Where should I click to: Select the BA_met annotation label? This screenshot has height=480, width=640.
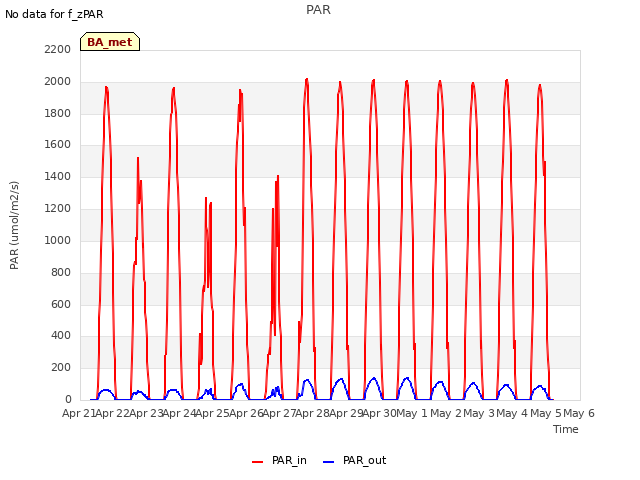[x=110, y=42]
